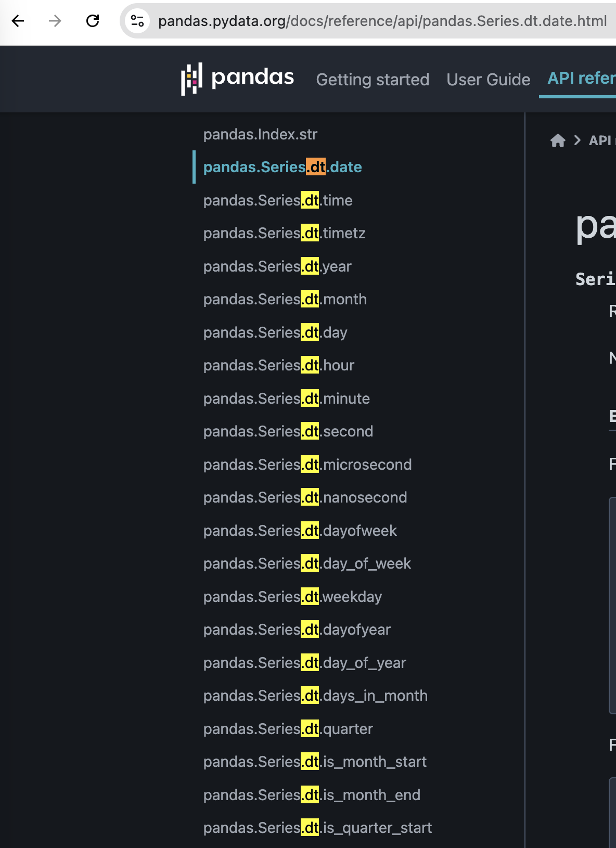Screen dimensions: 616x848
Task: Open pandas.Series.dt.days_in_month entry
Action: click(x=315, y=696)
